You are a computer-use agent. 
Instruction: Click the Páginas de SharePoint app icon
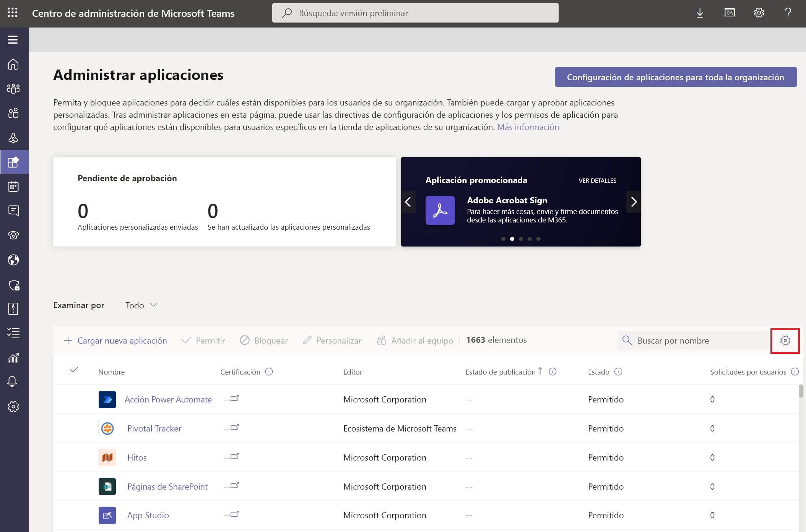107,487
